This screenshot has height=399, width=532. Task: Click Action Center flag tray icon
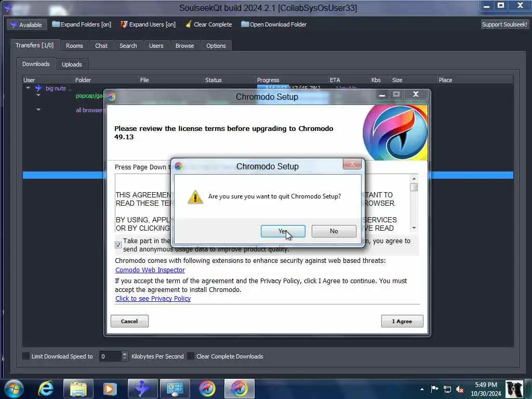pyautogui.click(x=435, y=389)
